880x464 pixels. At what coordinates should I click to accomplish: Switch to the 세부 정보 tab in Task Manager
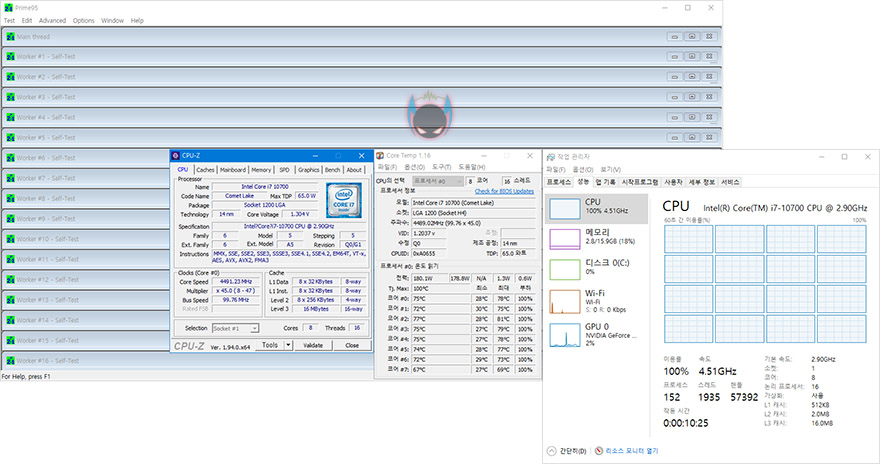pos(702,182)
